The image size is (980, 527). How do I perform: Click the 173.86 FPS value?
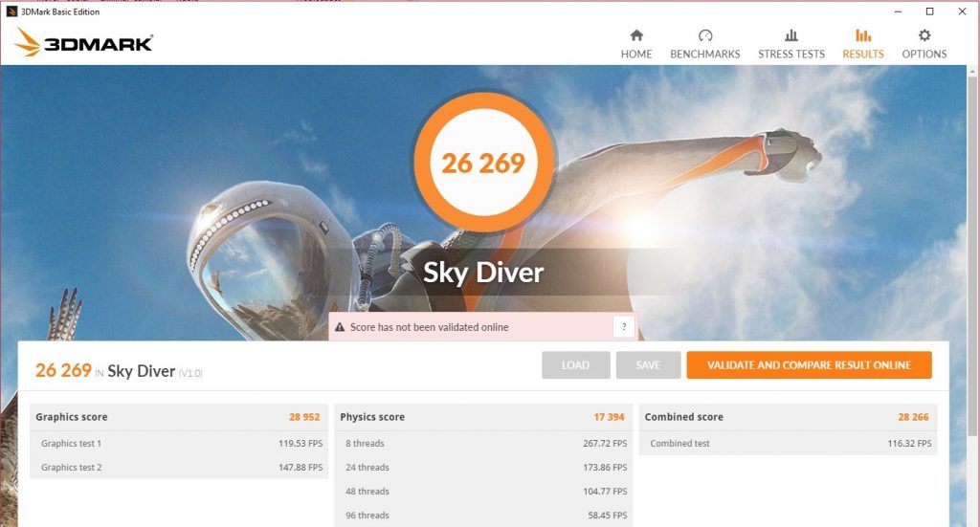tap(605, 467)
